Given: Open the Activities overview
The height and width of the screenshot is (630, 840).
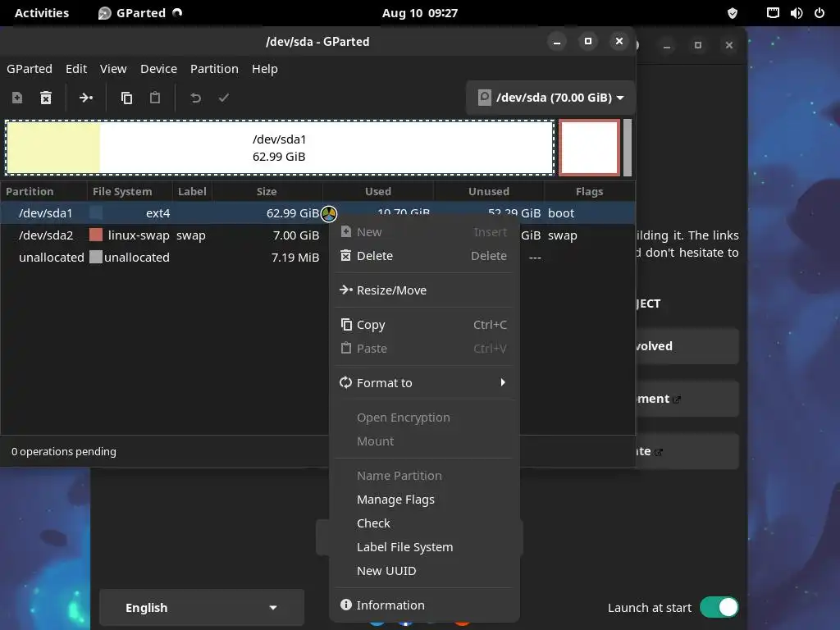Looking at the screenshot, I should pyautogui.click(x=42, y=13).
